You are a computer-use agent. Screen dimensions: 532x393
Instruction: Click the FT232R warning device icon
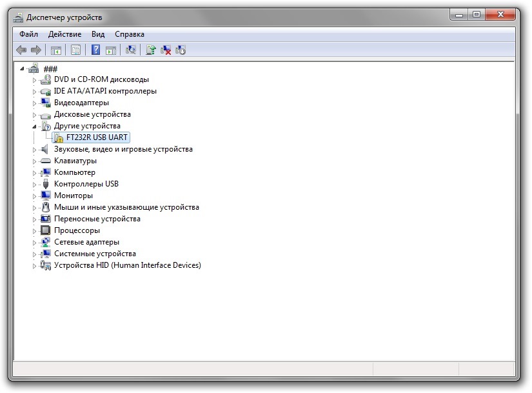(58, 137)
